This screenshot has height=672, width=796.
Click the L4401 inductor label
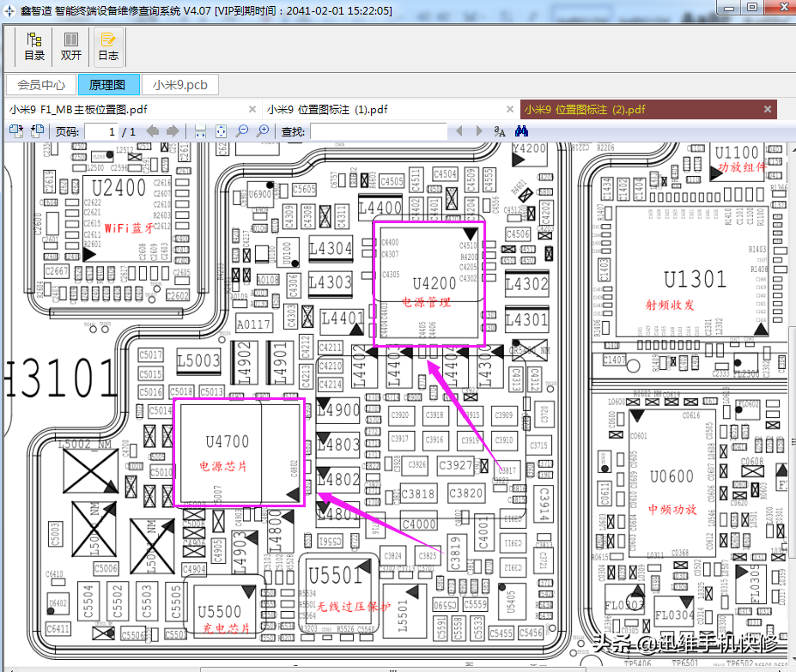(x=343, y=318)
